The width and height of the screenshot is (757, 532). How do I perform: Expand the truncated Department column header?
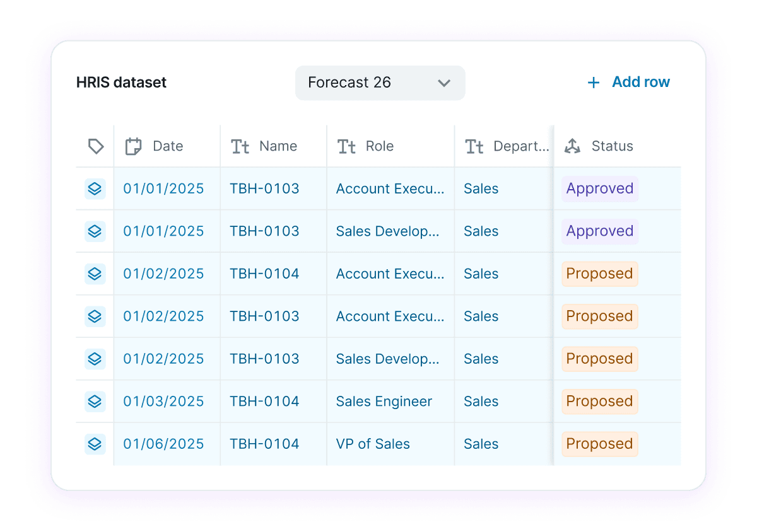click(x=521, y=146)
